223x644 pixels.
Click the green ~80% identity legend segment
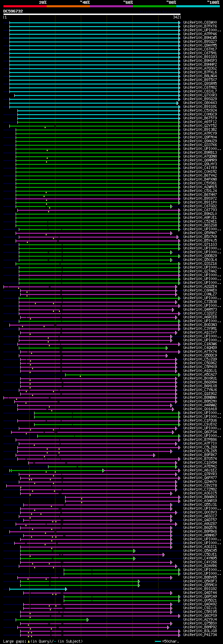[x=155, y=6]
